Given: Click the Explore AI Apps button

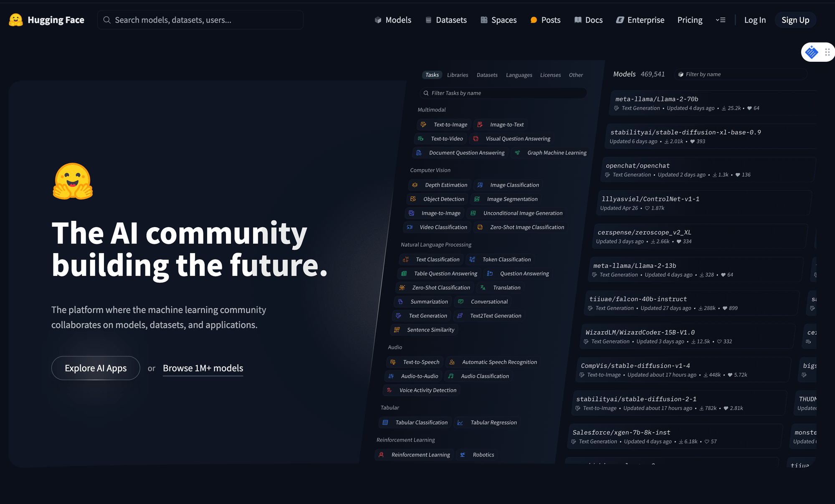Looking at the screenshot, I should tap(96, 368).
